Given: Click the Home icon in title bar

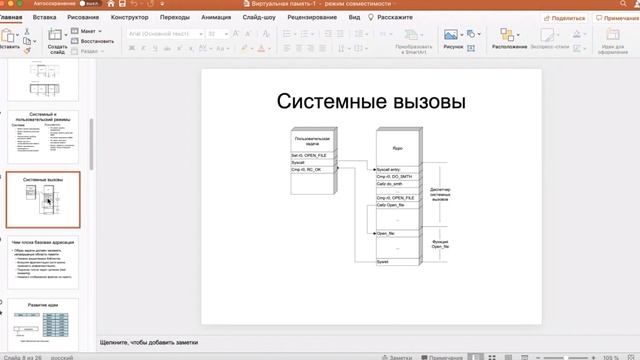Looking at the screenshot, I should click(x=111, y=4).
